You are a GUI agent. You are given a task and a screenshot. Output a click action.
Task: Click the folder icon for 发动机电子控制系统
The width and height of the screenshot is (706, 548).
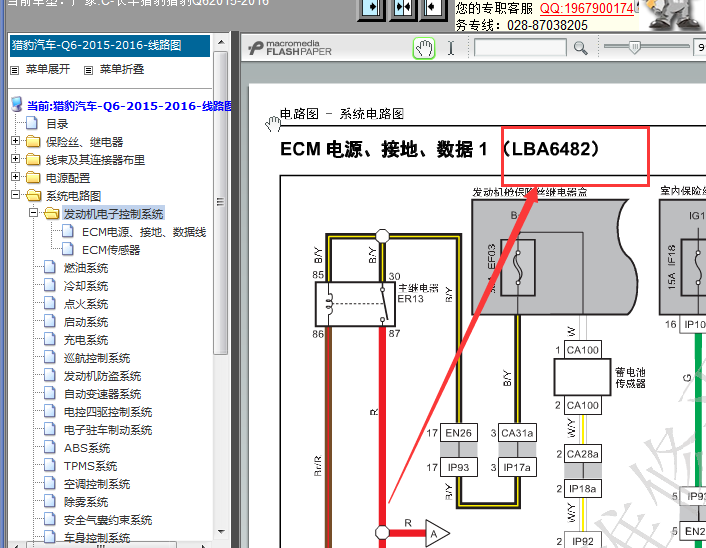(52, 213)
